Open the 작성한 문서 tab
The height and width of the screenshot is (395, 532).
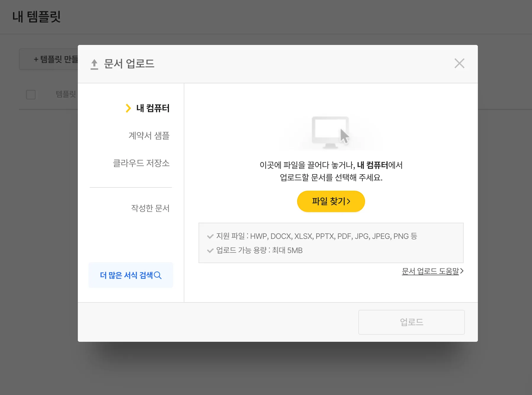point(150,208)
